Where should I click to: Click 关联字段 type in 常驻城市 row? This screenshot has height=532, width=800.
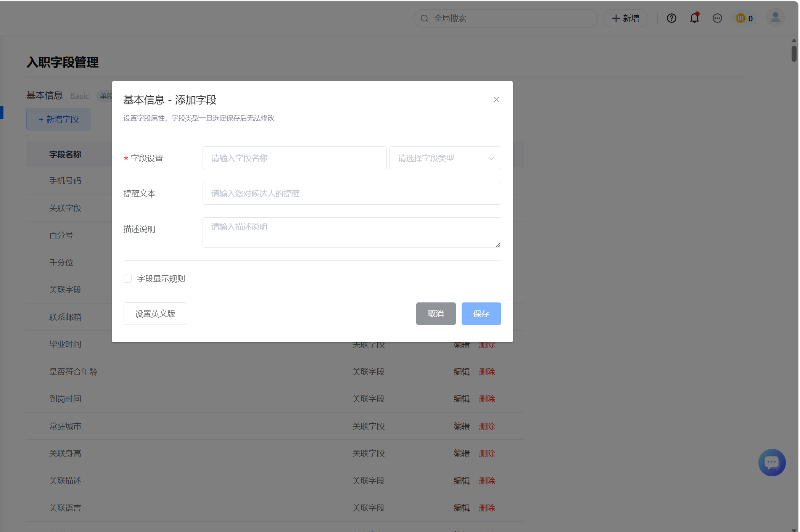[369, 426]
